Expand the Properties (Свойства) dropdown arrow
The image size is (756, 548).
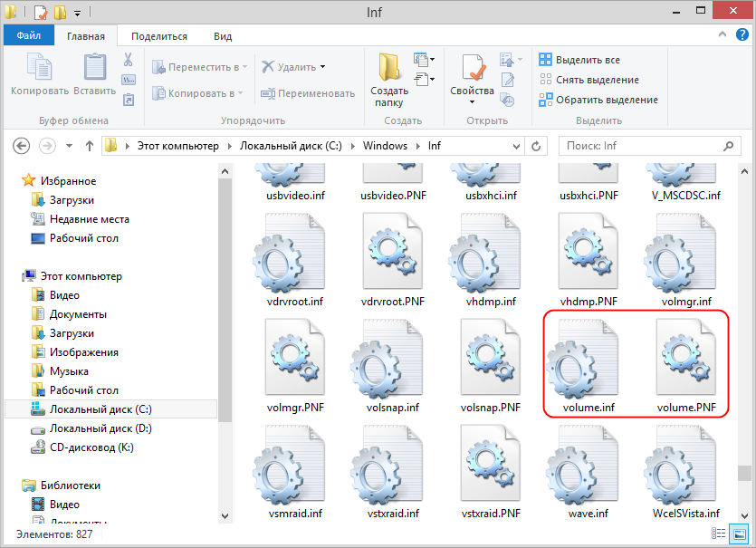472,101
